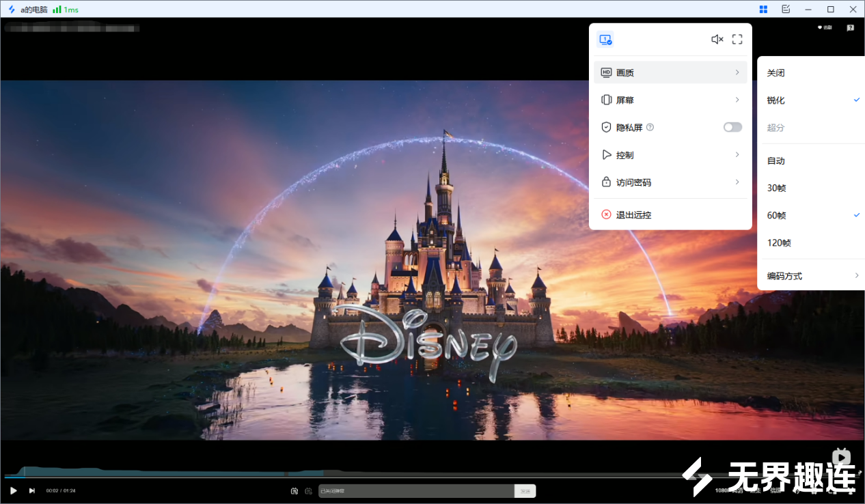Click the red X icon beside 退出远控
This screenshot has height=504, width=865.
(606, 214)
